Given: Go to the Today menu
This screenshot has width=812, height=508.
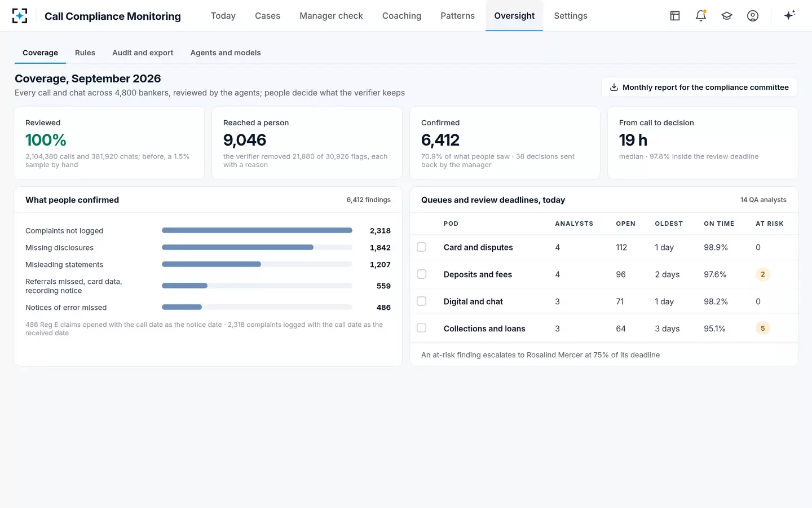Looking at the screenshot, I should (x=223, y=16).
